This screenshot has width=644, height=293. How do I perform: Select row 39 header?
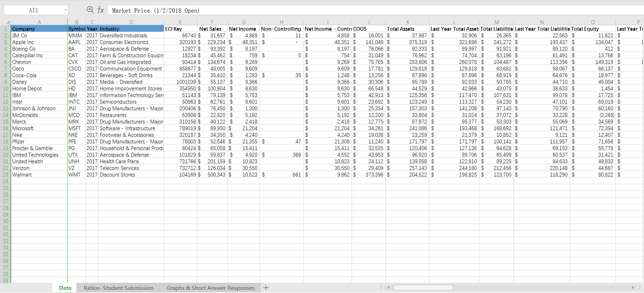(x=5, y=280)
